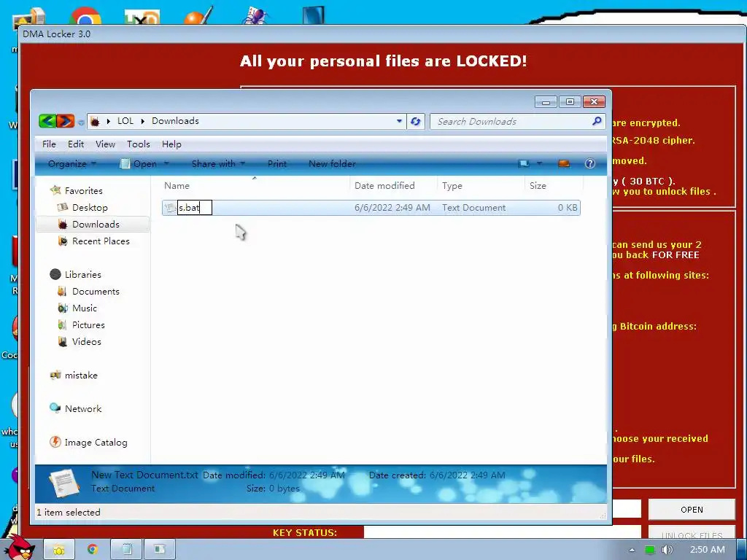Click the OPEN button in DMA Locker

[x=692, y=510]
